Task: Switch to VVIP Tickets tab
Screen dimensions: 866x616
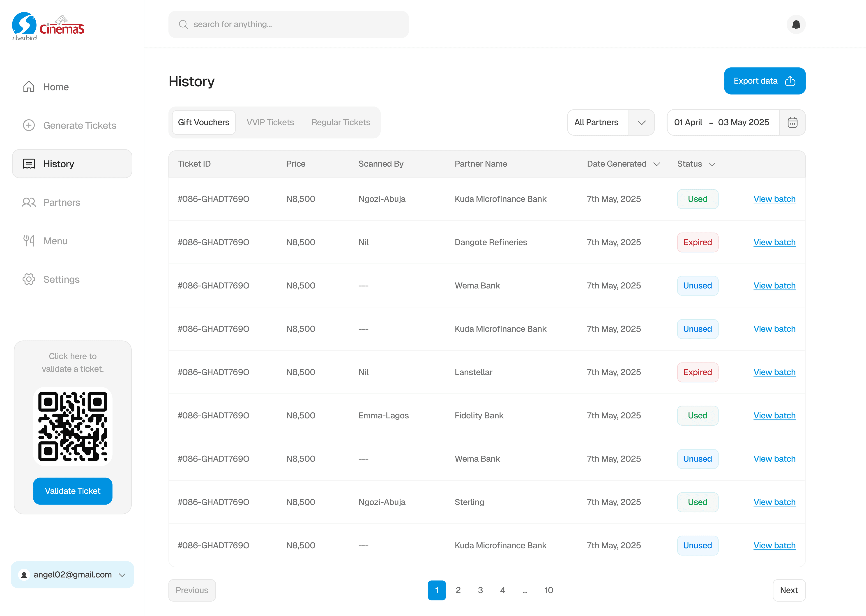Action: click(270, 122)
